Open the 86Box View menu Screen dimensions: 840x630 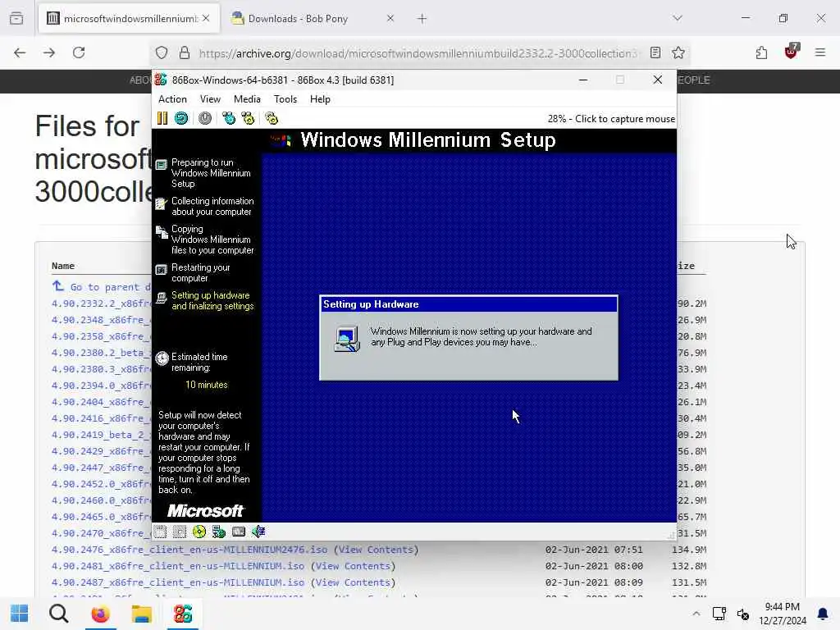pyautogui.click(x=210, y=99)
